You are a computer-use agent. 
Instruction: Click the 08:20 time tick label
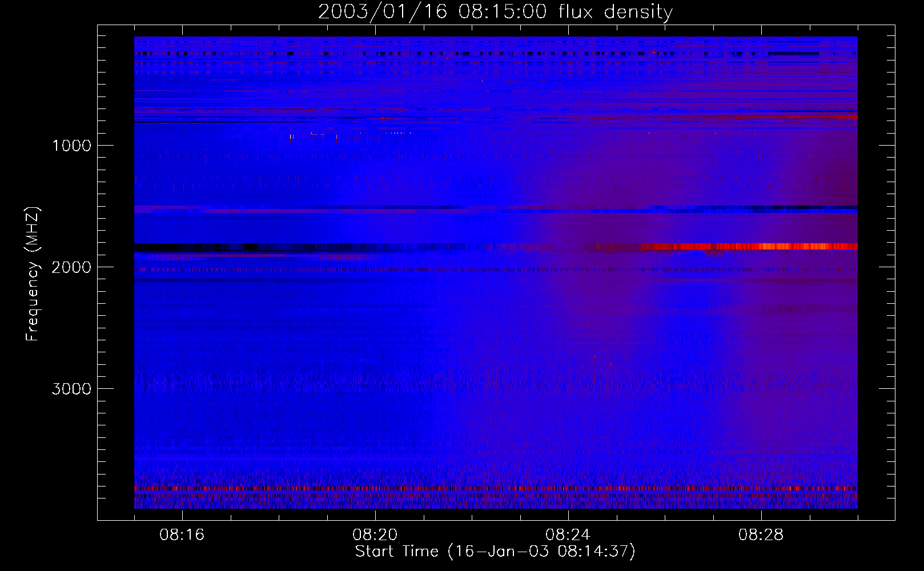click(x=375, y=535)
